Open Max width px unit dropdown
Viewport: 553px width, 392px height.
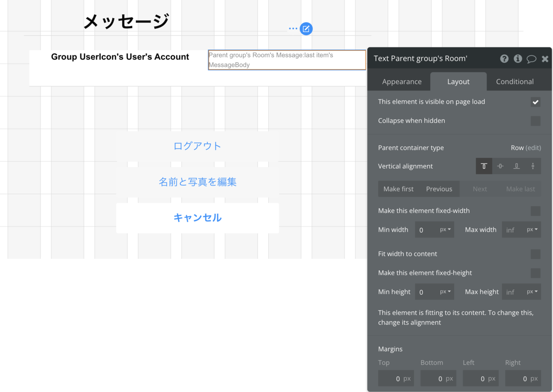533,229
